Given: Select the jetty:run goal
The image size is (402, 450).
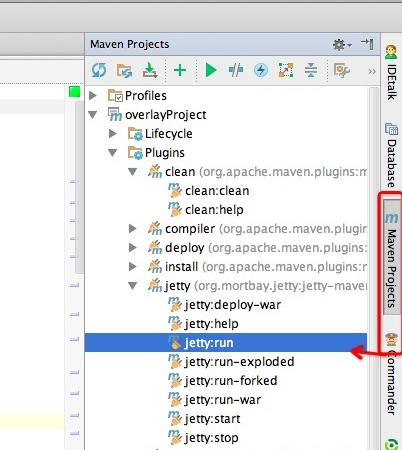Looking at the screenshot, I should tap(226, 343).
